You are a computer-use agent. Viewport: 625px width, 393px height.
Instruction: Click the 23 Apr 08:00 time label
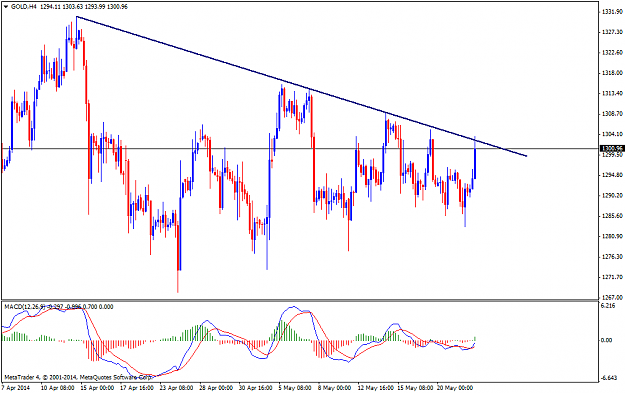pos(177,387)
